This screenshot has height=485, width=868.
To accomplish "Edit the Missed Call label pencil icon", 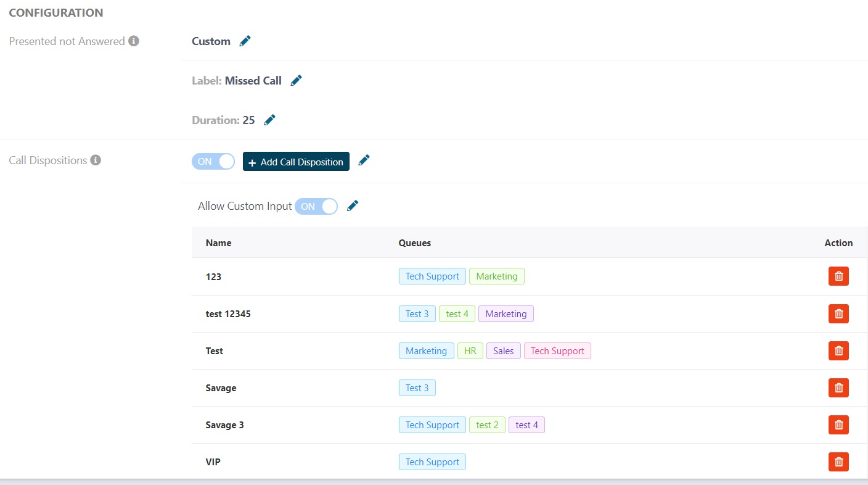I will 297,81.
